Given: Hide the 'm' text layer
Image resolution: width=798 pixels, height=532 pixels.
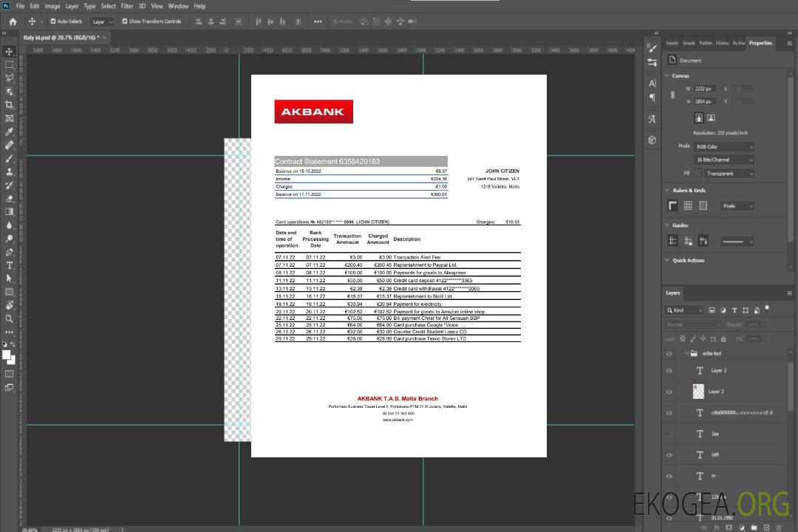Looking at the screenshot, I should point(669,477).
